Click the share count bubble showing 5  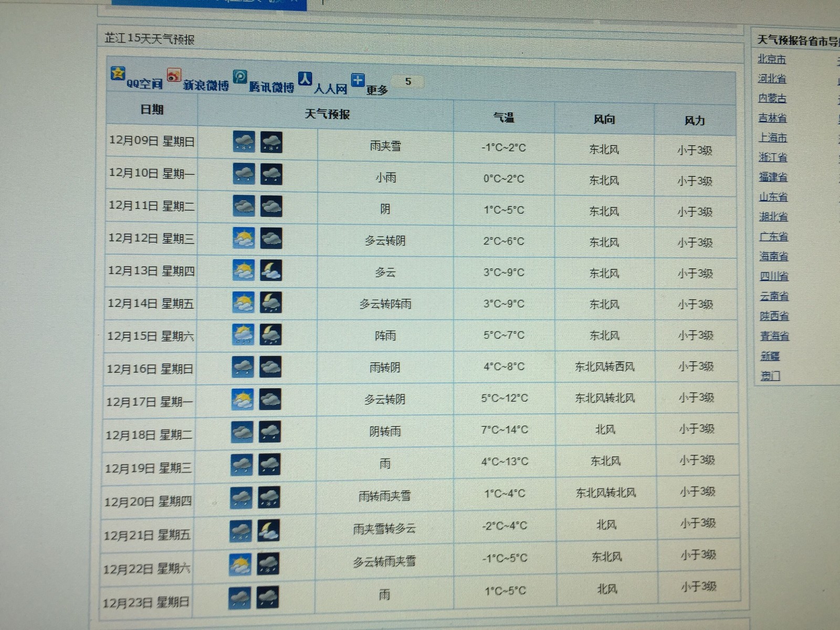click(x=408, y=81)
